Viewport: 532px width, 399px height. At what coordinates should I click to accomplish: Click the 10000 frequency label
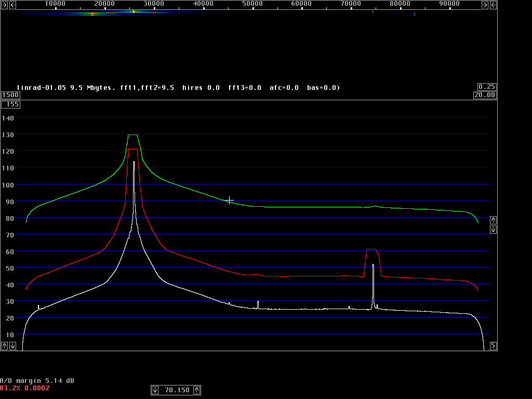click(55, 4)
